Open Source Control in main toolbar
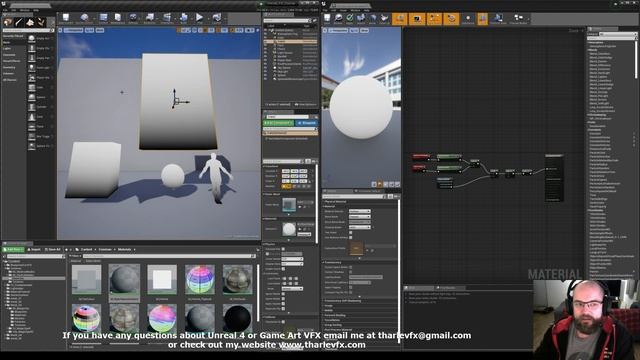The image size is (640, 360). click(84, 18)
